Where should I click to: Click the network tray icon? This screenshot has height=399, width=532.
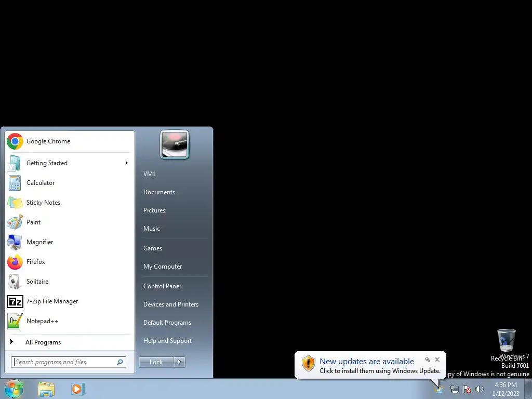pyautogui.click(x=454, y=389)
